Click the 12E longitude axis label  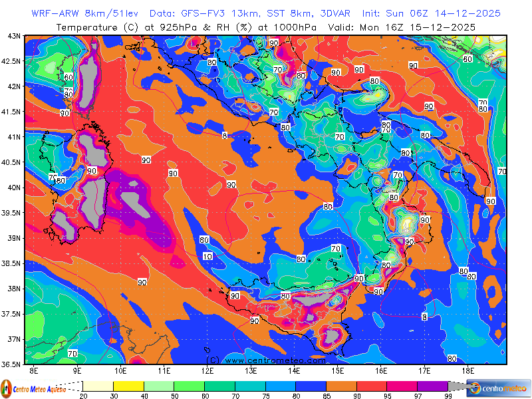coord(207,370)
